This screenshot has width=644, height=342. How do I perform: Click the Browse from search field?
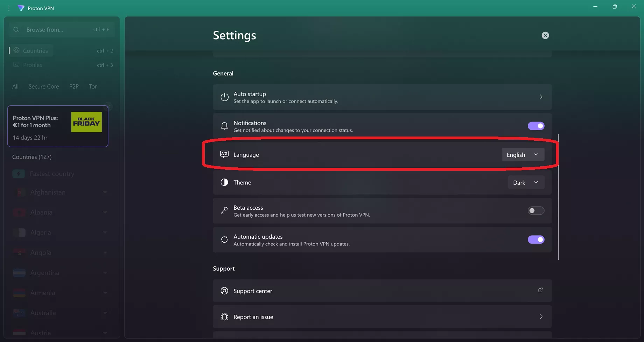(x=58, y=30)
